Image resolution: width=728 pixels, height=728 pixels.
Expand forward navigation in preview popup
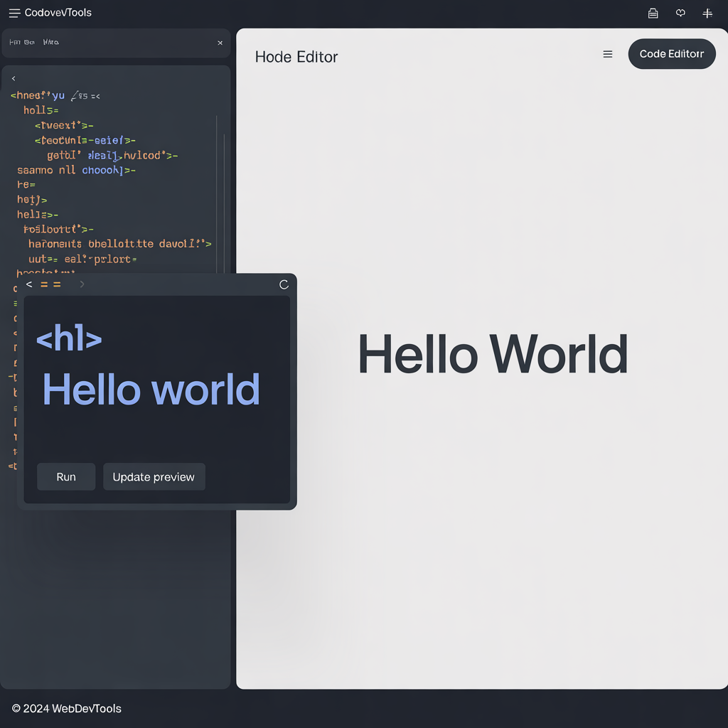point(81,284)
